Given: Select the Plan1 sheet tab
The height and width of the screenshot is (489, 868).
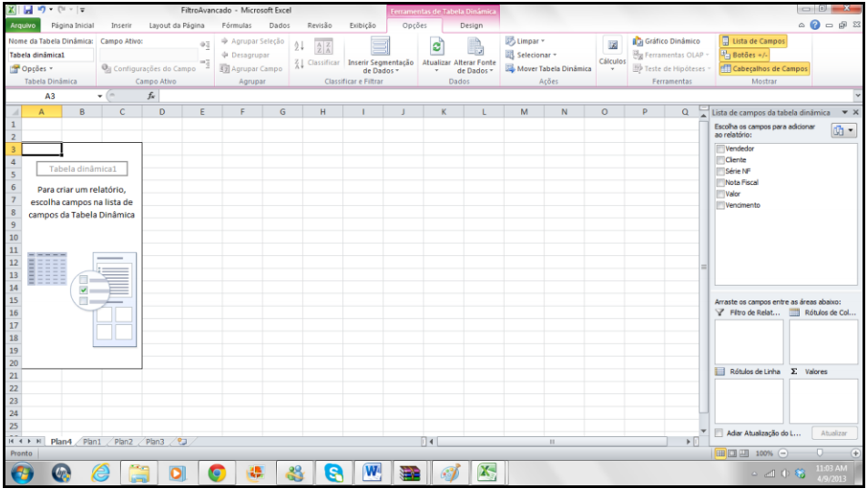Looking at the screenshot, I should pyautogui.click(x=92, y=442).
